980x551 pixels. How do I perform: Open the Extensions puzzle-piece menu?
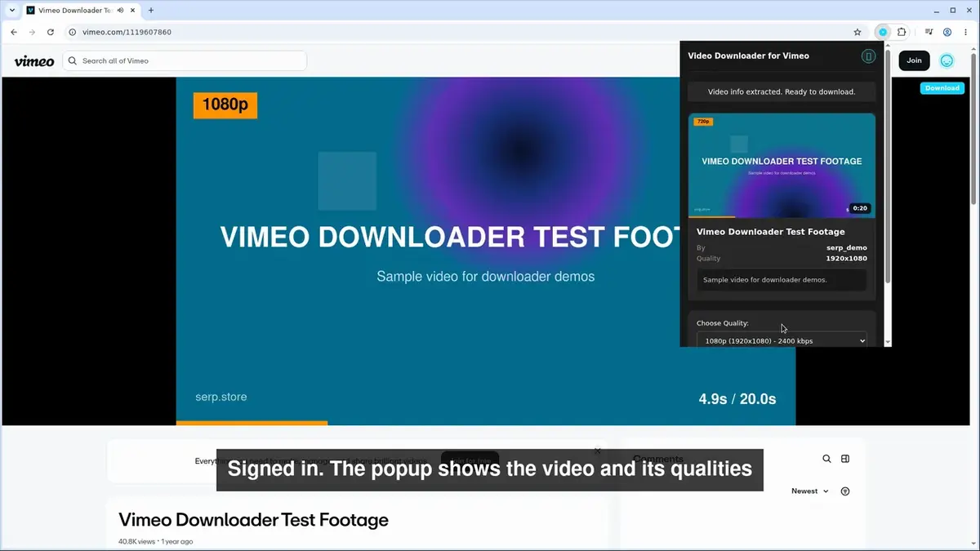click(x=902, y=32)
